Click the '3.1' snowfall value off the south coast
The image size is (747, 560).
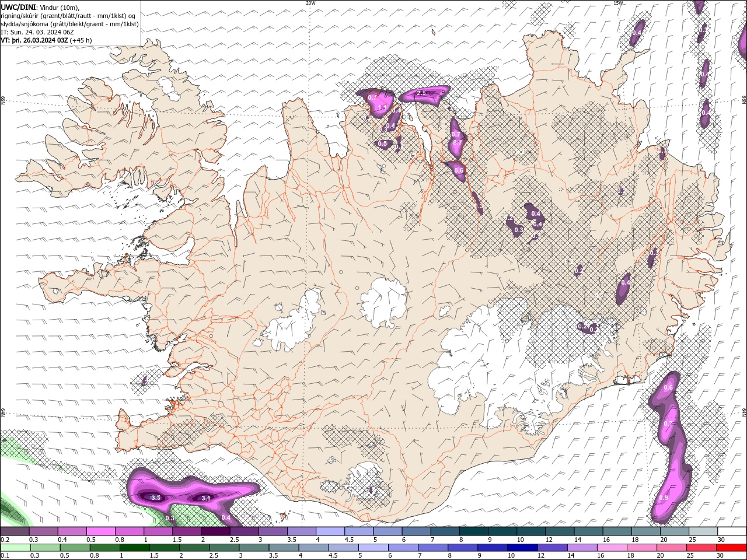pos(206,498)
